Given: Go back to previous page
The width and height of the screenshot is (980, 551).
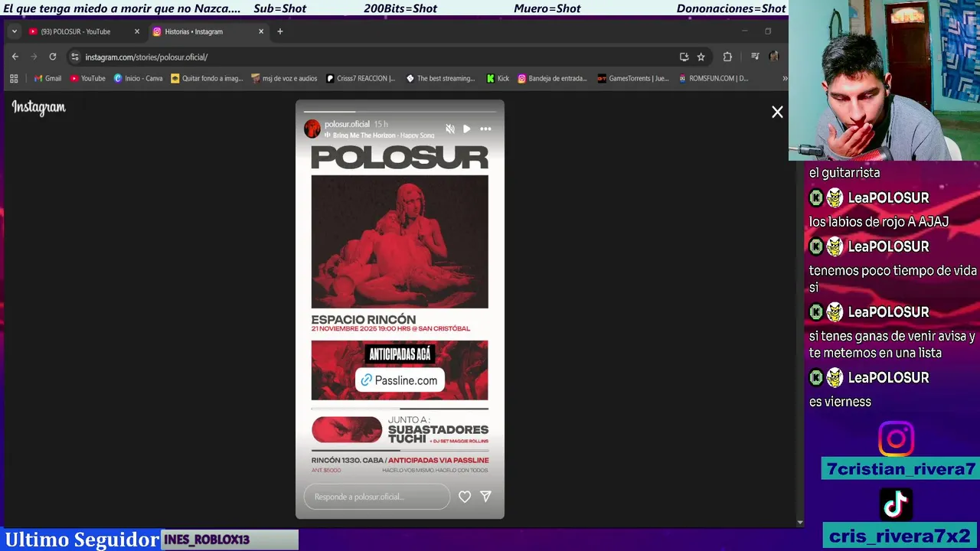Looking at the screenshot, I should (15, 57).
